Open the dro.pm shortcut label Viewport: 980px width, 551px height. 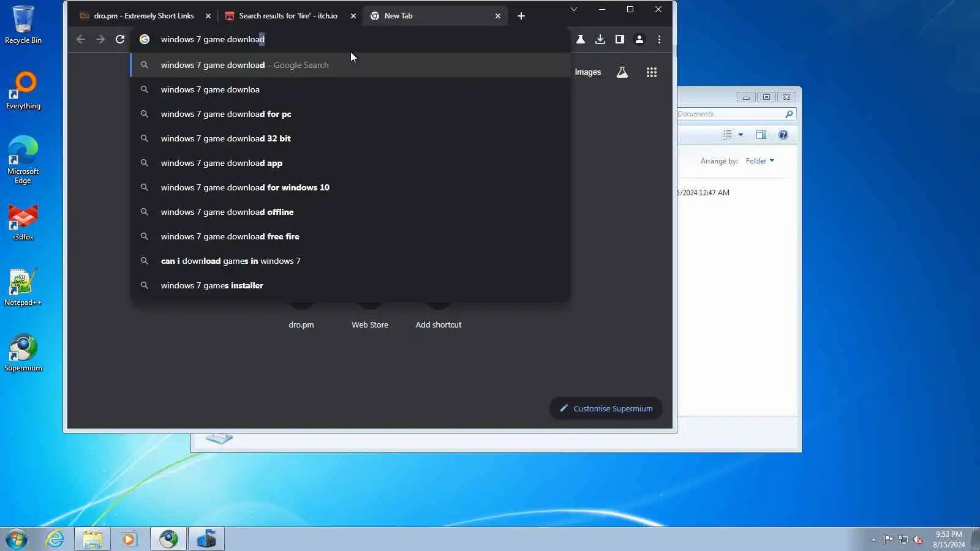(301, 325)
